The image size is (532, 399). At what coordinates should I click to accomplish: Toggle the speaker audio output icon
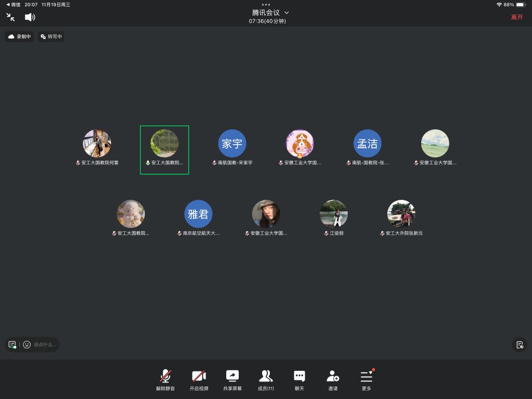[x=30, y=17]
